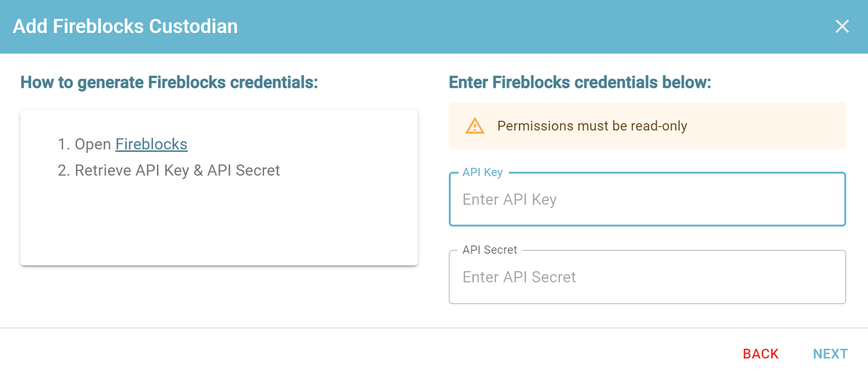This screenshot has width=868, height=375.
Task: Click the 'Enter API Secret' placeholder text
Action: (519, 277)
